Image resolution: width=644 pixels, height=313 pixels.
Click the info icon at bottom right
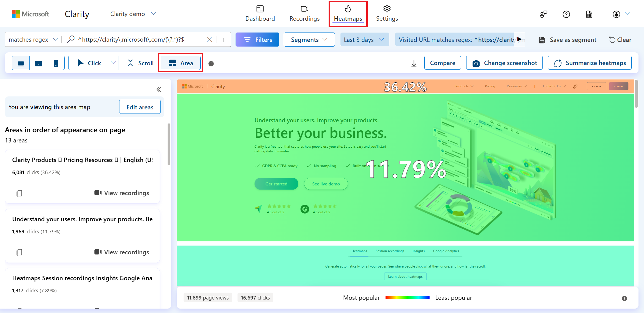click(624, 298)
